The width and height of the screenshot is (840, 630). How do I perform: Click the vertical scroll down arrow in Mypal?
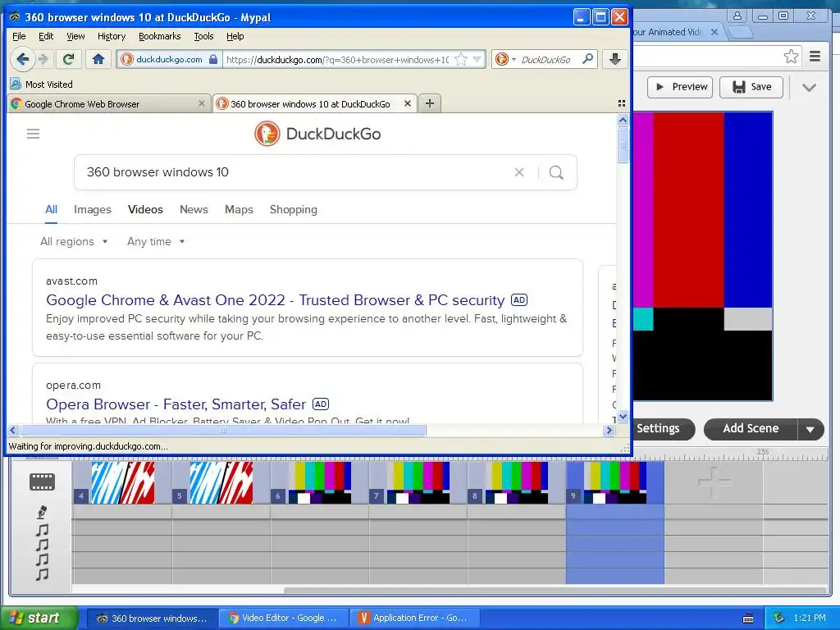(x=623, y=416)
